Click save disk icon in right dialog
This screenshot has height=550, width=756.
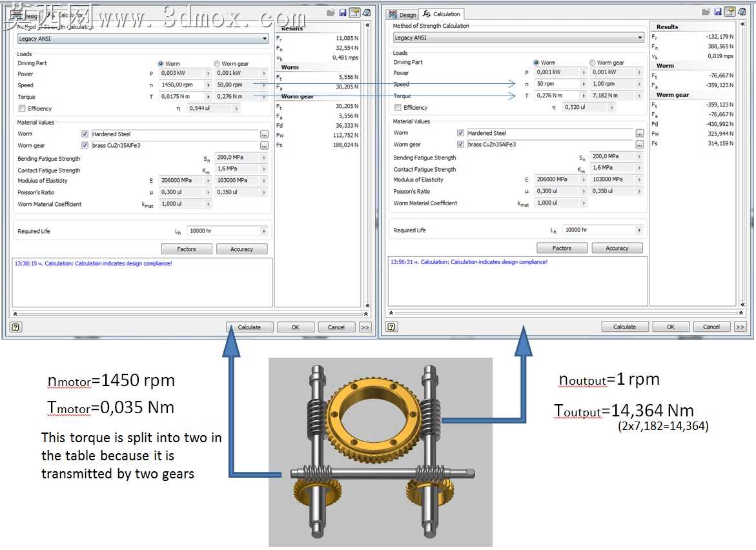[718, 12]
